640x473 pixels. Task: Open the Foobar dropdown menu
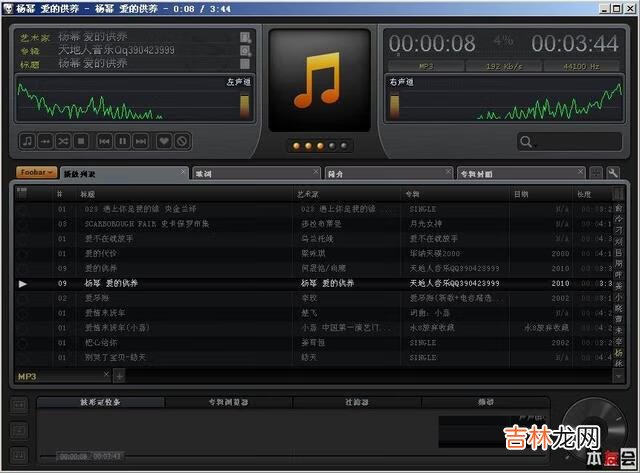36,173
